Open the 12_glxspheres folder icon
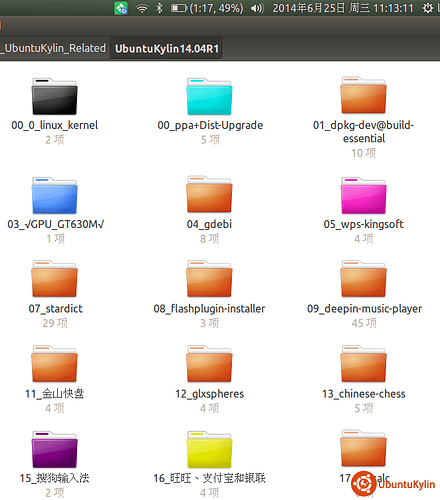The height and width of the screenshot is (500, 440). click(x=209, y=364)
